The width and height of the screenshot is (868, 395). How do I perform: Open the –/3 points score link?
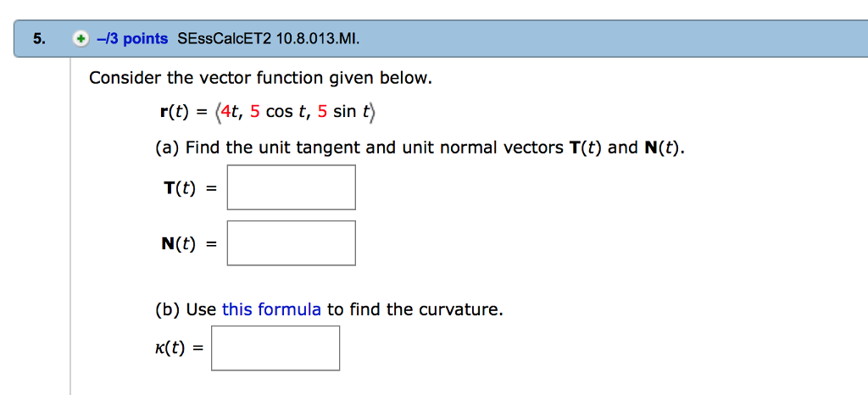[131, 39]
